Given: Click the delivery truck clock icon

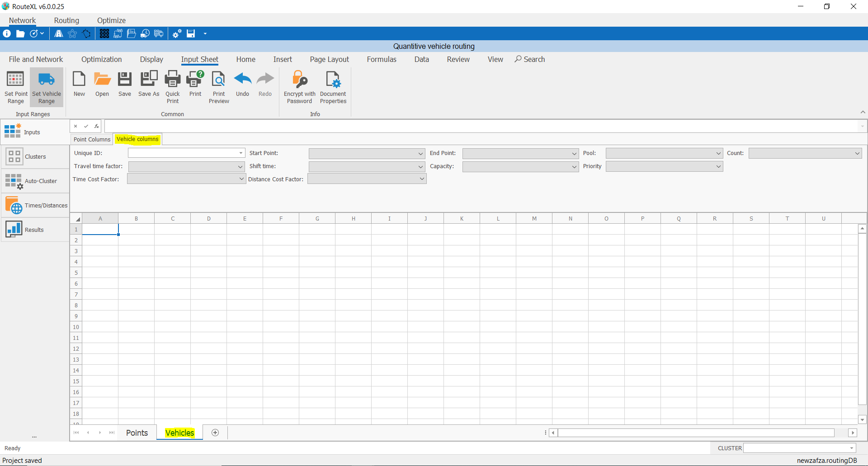Looking at the screenshot, I should pos(145,33).
